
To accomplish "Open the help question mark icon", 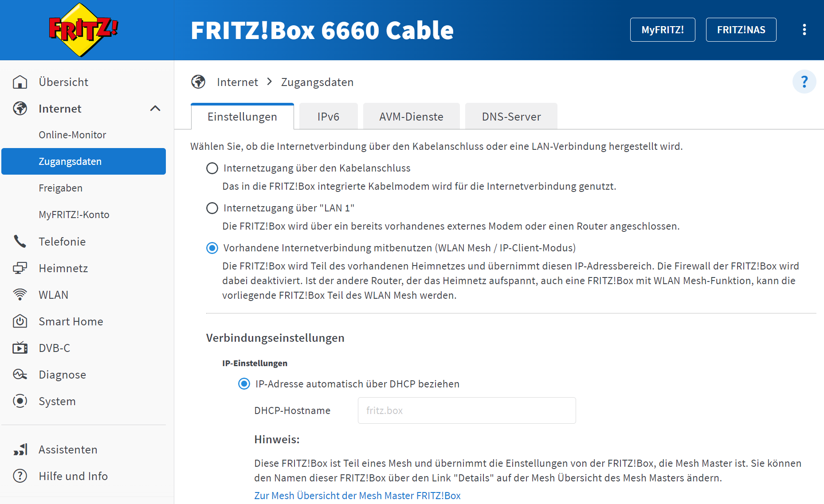I will click(804, 82).
